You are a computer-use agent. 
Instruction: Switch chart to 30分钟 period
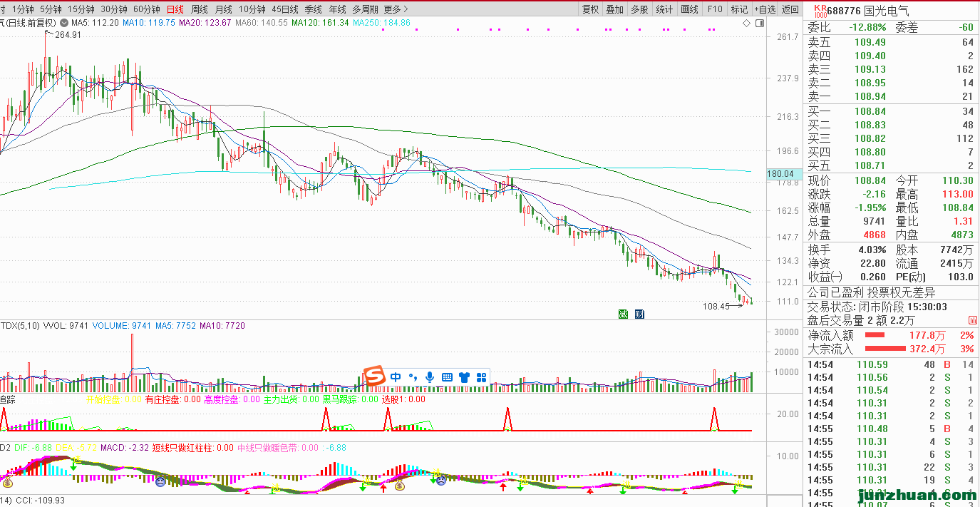coord(114,9)
